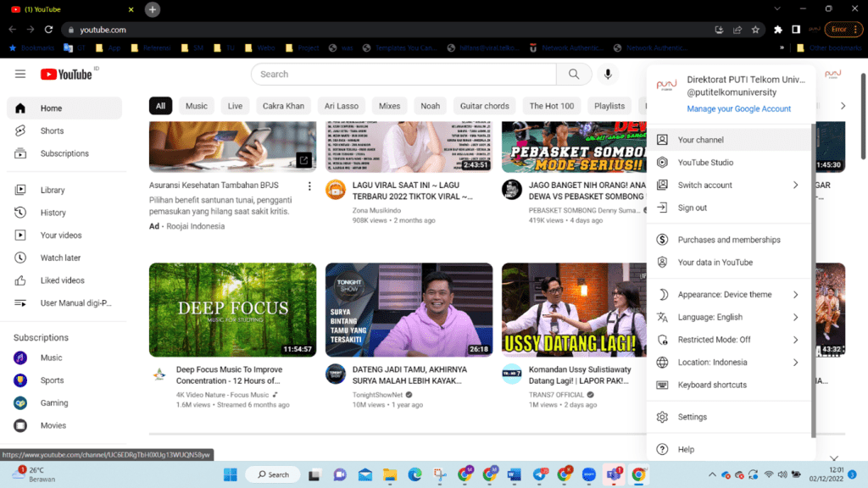This screenshot has height=488, width=868.
Task: Open Music subscription channel
Action: point(64,358)
